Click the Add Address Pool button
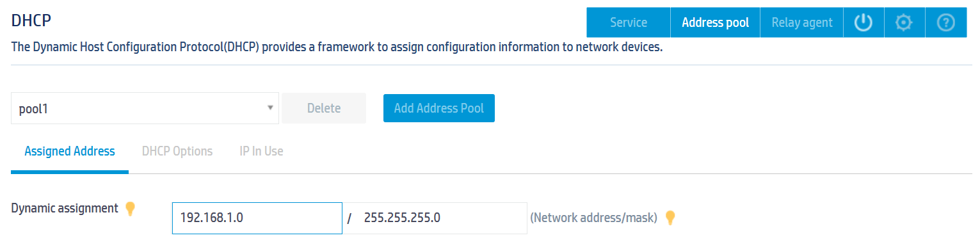 point(439,108)
